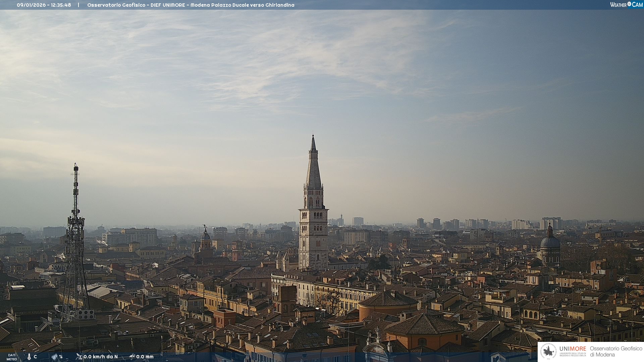Click the WeatherCam camera lens icon
The height and width of the screenshot is (362, 644).
point(629,4)
